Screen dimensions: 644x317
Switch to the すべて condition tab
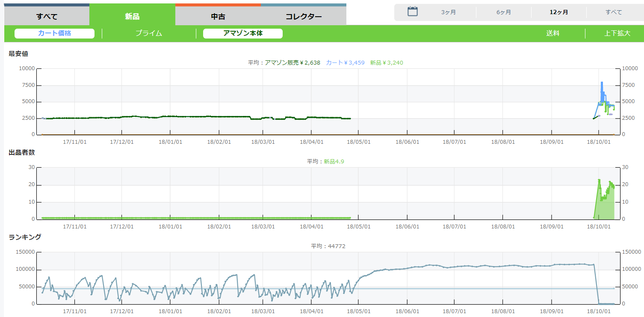(x=47, y=17)
